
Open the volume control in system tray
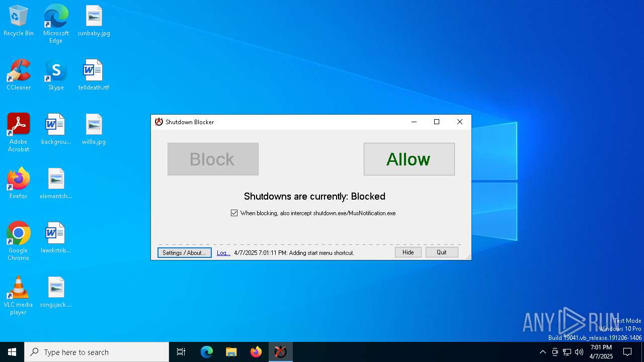click(579, 352)
